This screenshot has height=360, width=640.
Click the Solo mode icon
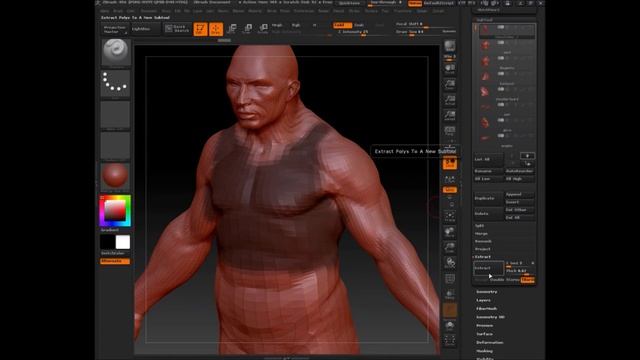[x=449, y=325]
